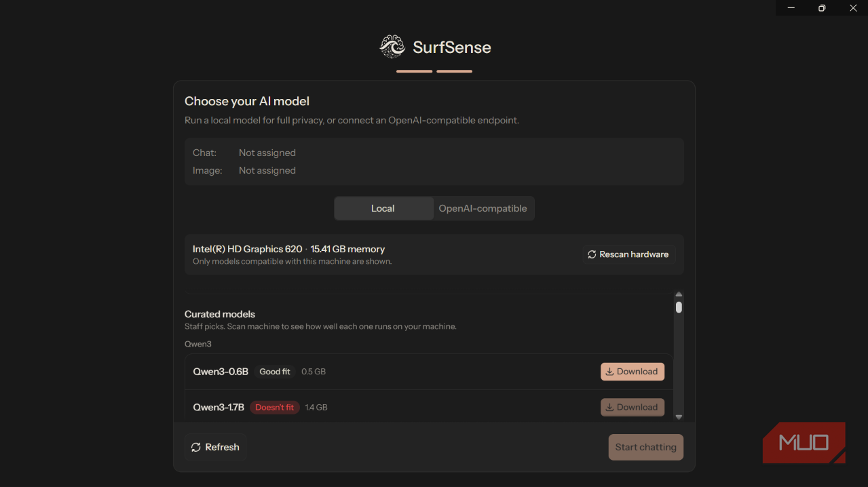This screenshot has width=868, height=487.
Task: Download the Qwen3-1.7B model
Action: 632,407
